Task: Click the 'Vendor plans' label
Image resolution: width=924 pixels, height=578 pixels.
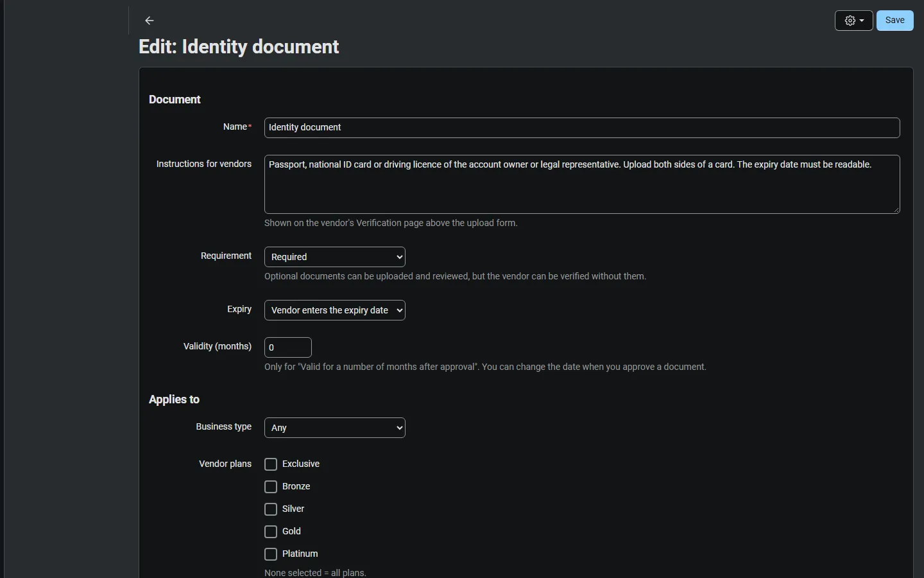Action: coord(225,464)
